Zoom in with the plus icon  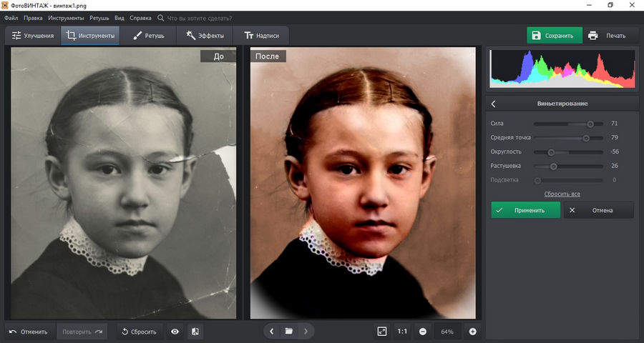(472, 332)
